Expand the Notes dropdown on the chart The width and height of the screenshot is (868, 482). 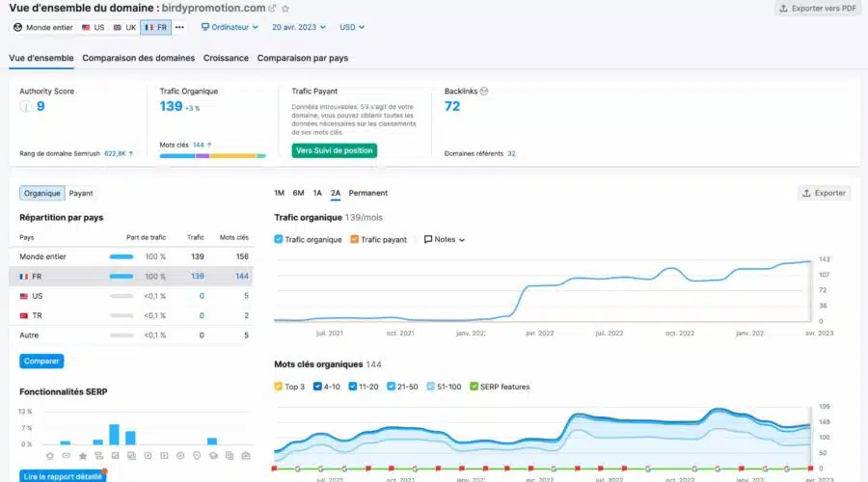click(445, 239)
